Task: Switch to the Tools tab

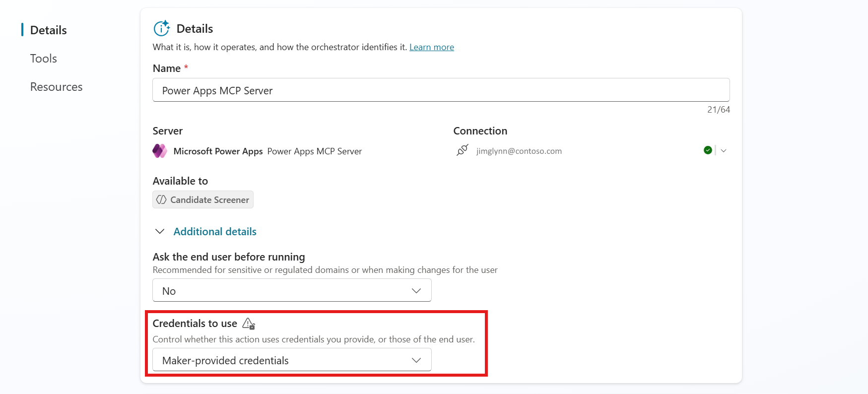Action: coord(43,58)
